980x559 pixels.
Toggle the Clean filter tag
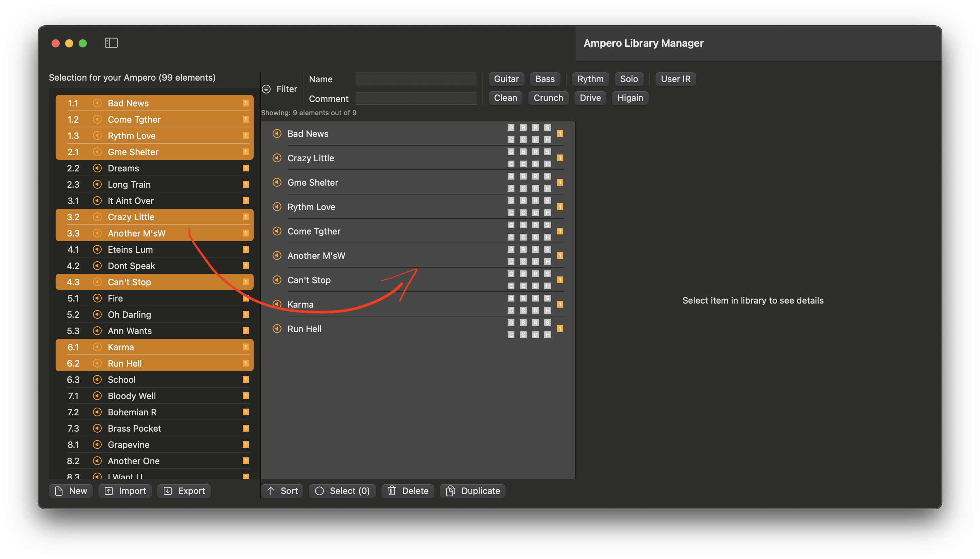[505, 98]
